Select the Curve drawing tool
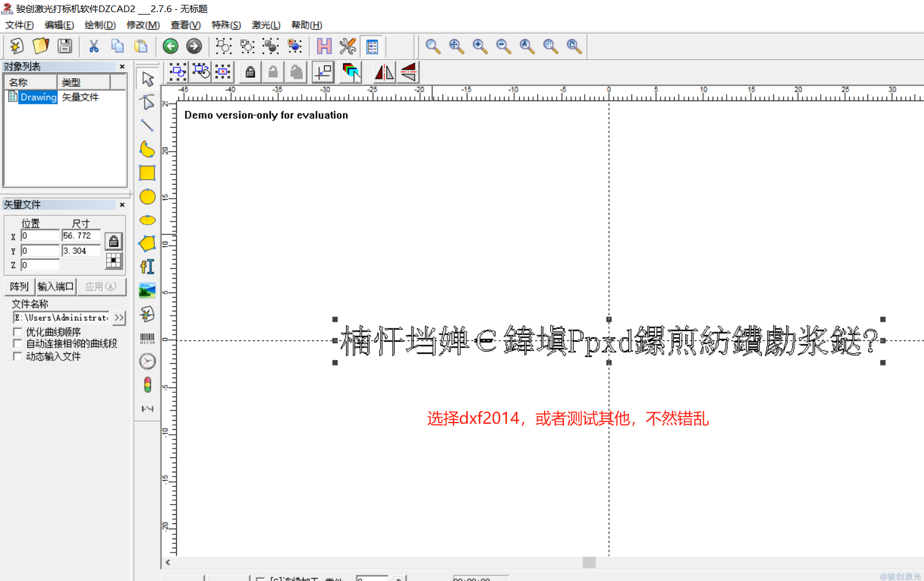The width and height of the screenshot is (924, 581). [148, 149]
